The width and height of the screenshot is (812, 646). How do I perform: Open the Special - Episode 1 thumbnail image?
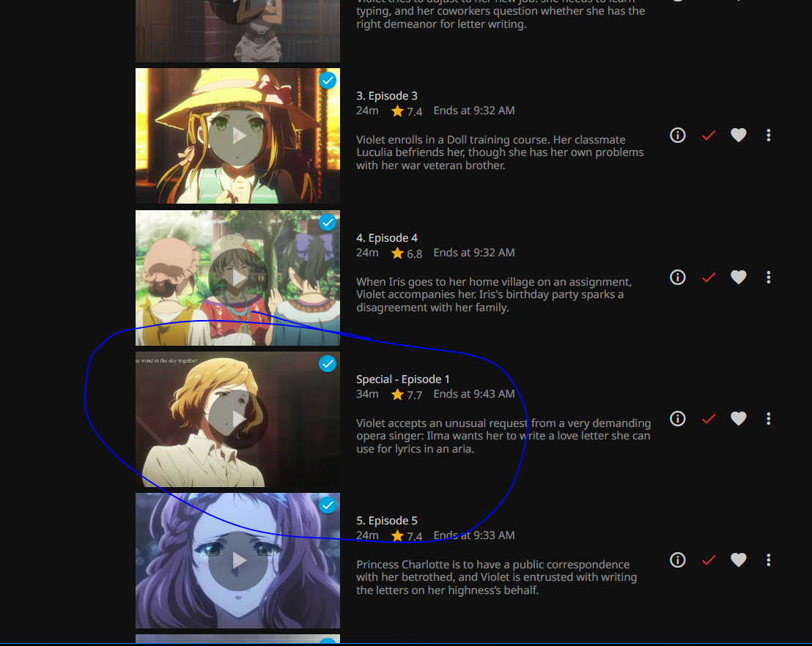[237, 419]
